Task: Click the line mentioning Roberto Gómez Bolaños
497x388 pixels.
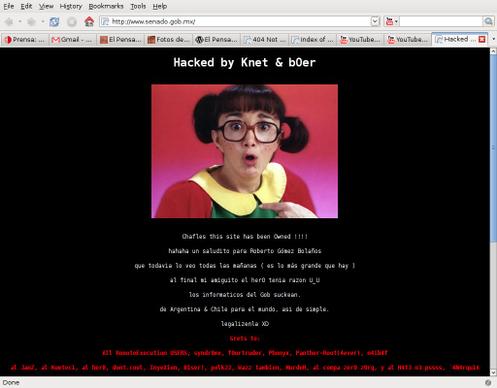Action: 245,251
